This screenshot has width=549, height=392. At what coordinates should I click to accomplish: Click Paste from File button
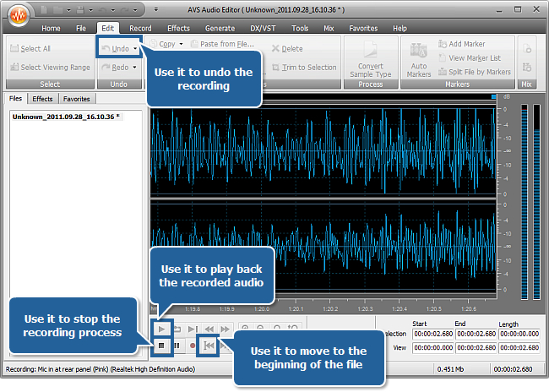click(x=223, y=44)
